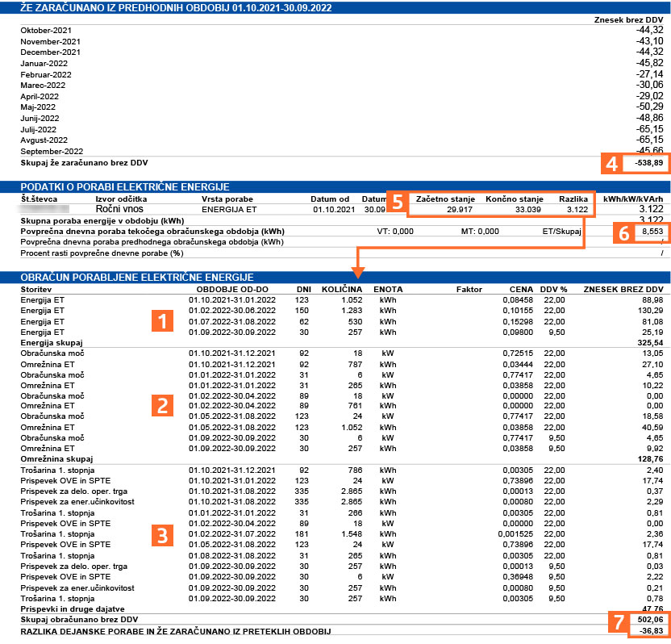Select the "Ročni vnos" value
This screenshot has width=671, height=644.
point(119,209)
